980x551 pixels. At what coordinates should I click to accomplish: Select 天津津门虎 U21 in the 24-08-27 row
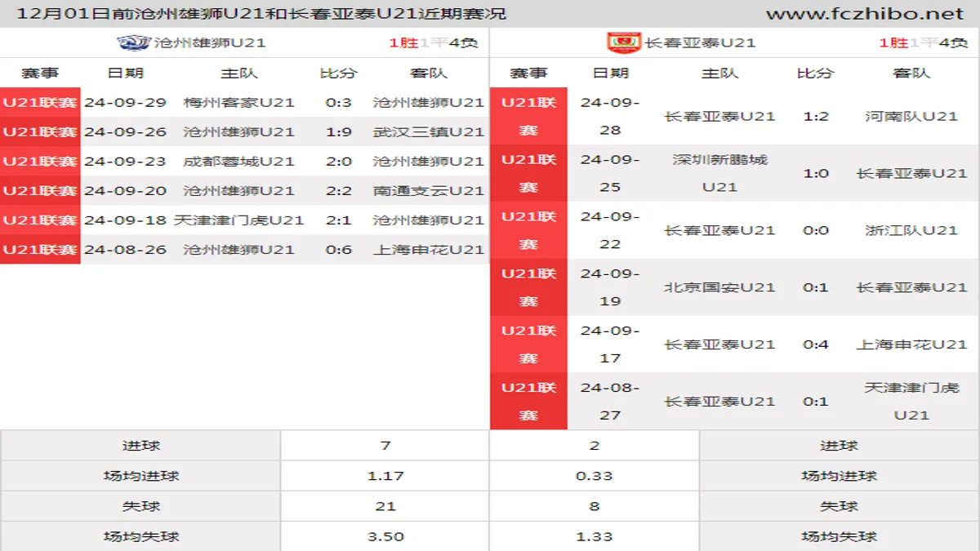coord(911,401)
